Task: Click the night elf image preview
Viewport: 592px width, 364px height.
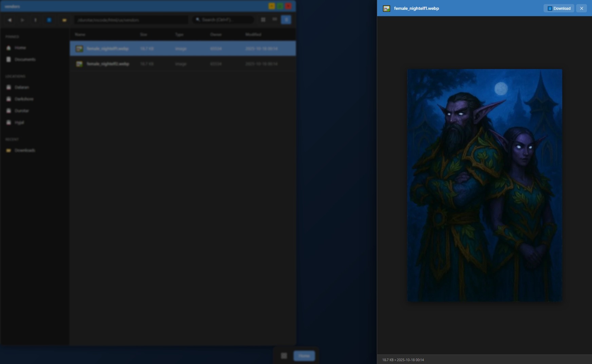Action: click(x=484, y=185)
